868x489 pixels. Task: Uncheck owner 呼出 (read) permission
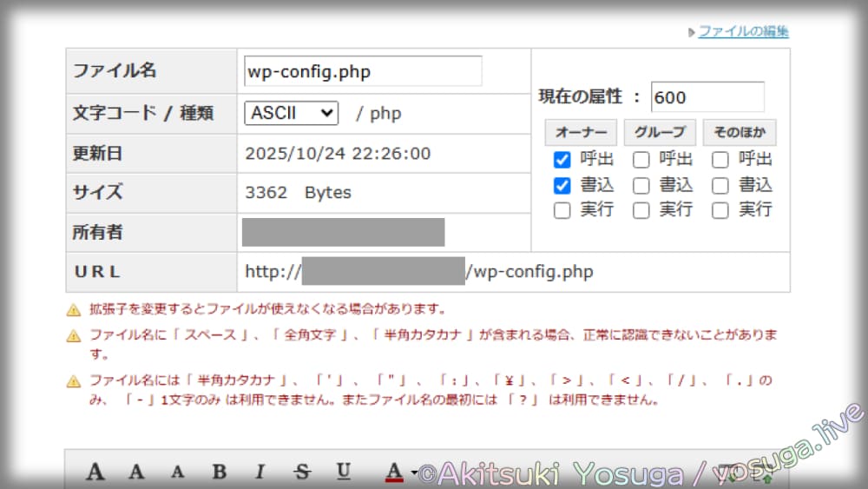(562, 160)
